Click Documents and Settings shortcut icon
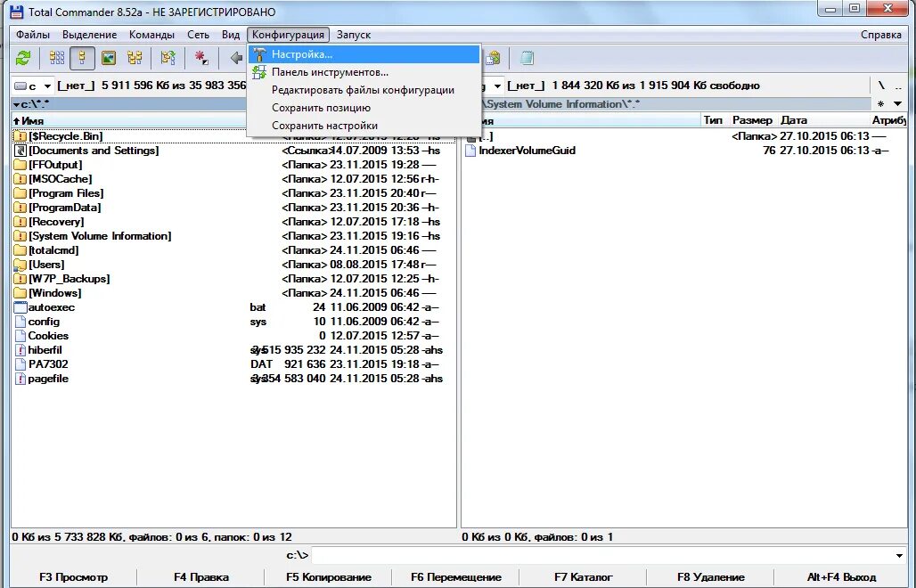 (x=20, y=151)
